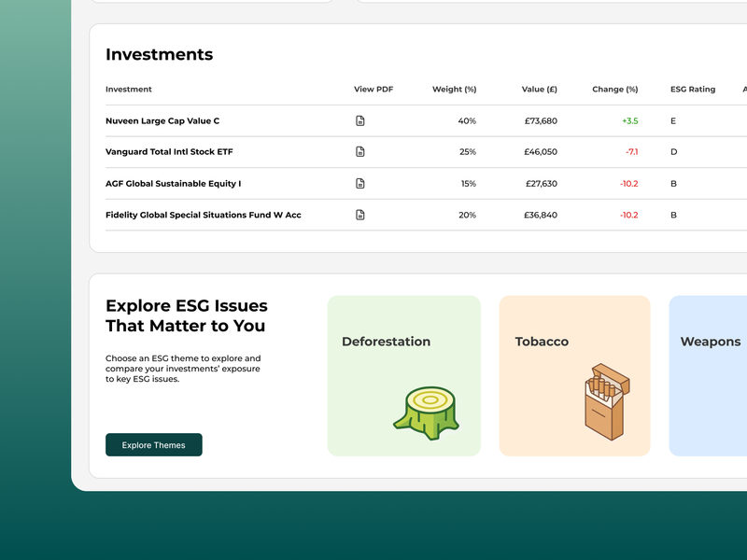This screenshot has height=560, width=747.
Task: Click the £73,680 value cell
Action: pyautogui.click(x=541, y=121)
